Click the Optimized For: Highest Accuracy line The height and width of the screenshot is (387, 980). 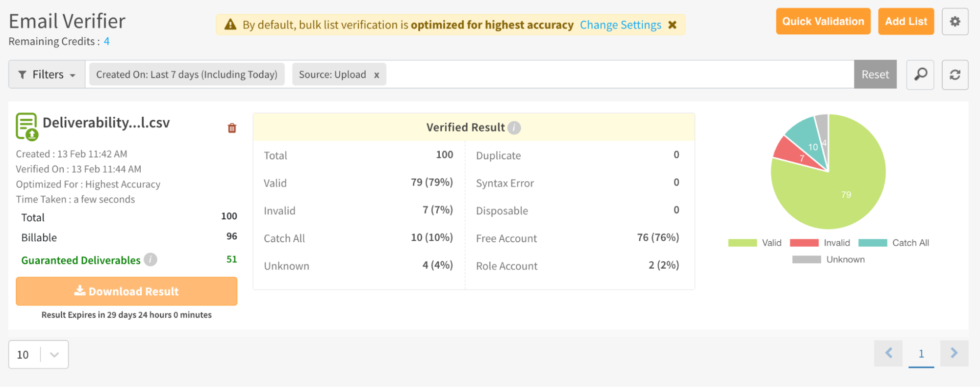[x=88, y=184]
